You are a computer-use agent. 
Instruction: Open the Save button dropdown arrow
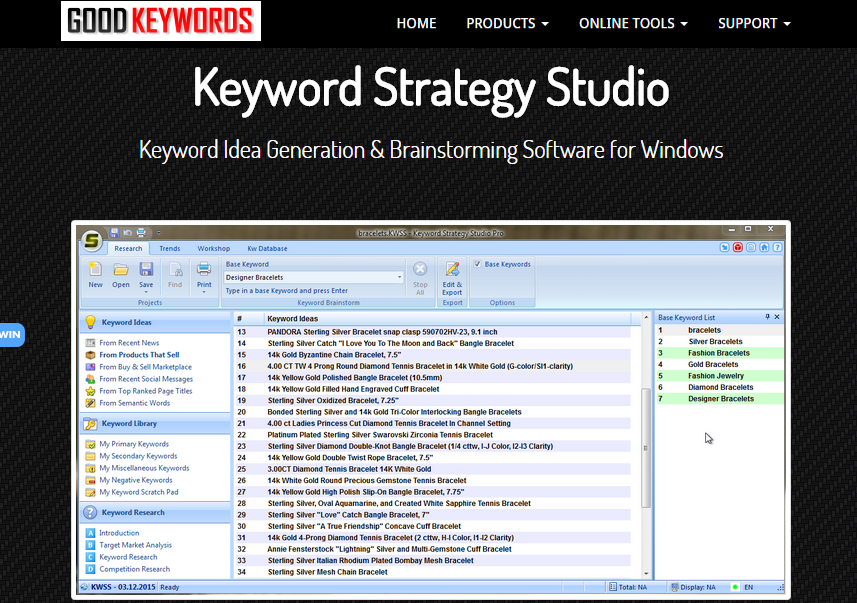click(146, 292)
